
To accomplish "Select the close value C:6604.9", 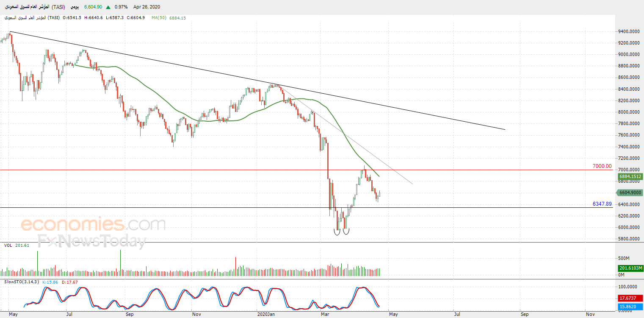I will pyautogui.click(x=136, y=18).
